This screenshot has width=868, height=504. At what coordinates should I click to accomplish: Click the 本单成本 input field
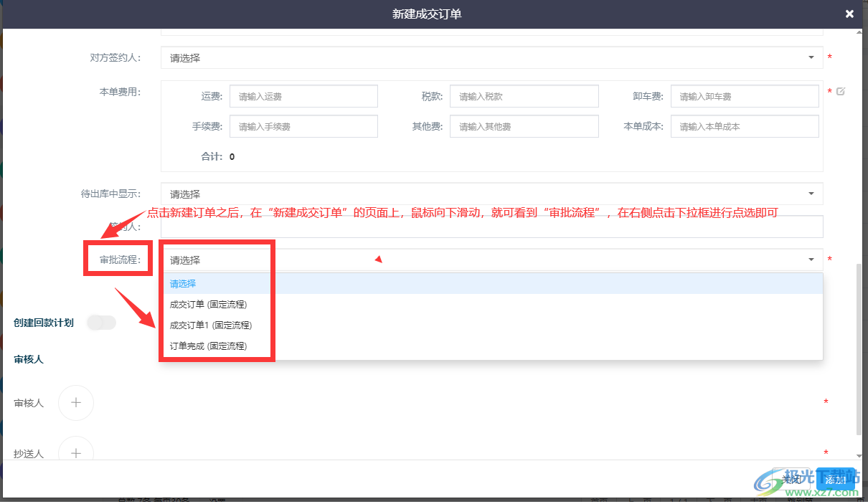745,126
